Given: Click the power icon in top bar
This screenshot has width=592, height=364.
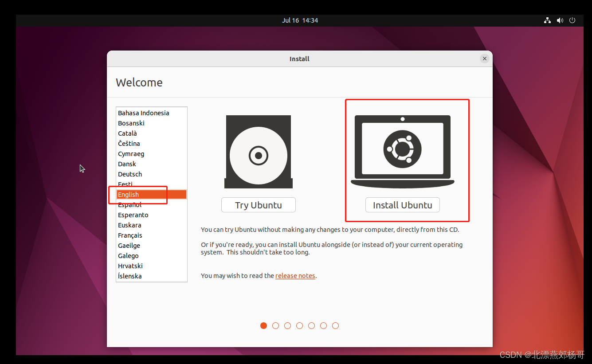Looking at the screenshot, I should (x=572, y=20).
